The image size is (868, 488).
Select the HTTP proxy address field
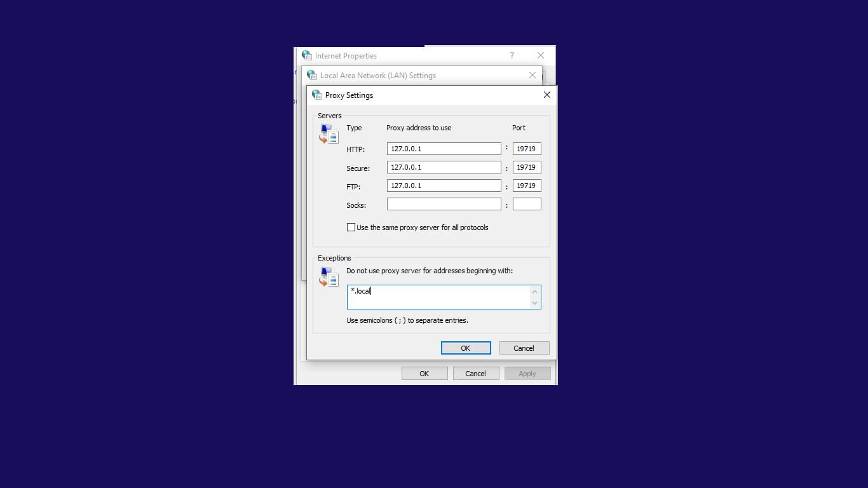click(x=444, y=148)
